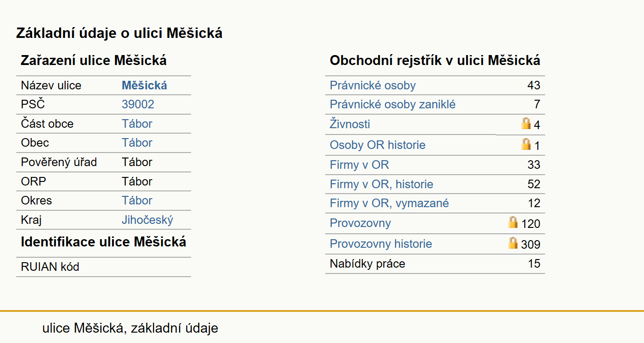Click the padlock icon in the Provozovny row
644x343 pixels.
[513, 222]
